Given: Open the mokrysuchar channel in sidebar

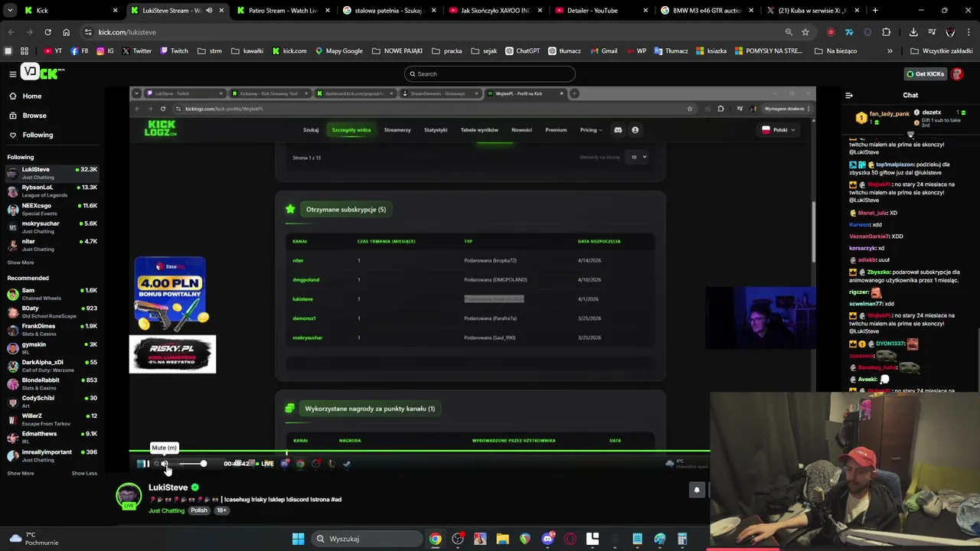Looking at the screenshot, I should click(x=52, y=227).
